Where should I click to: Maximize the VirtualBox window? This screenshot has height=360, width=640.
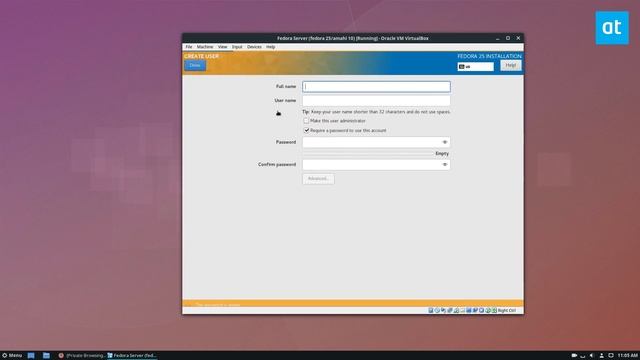coord(508,38)
